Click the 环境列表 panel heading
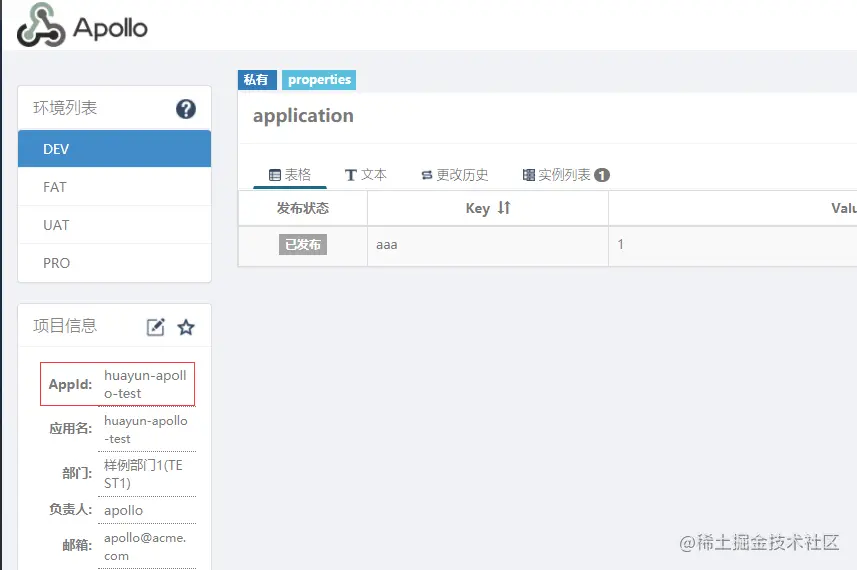Screen dimensions: 857x570 65,108
